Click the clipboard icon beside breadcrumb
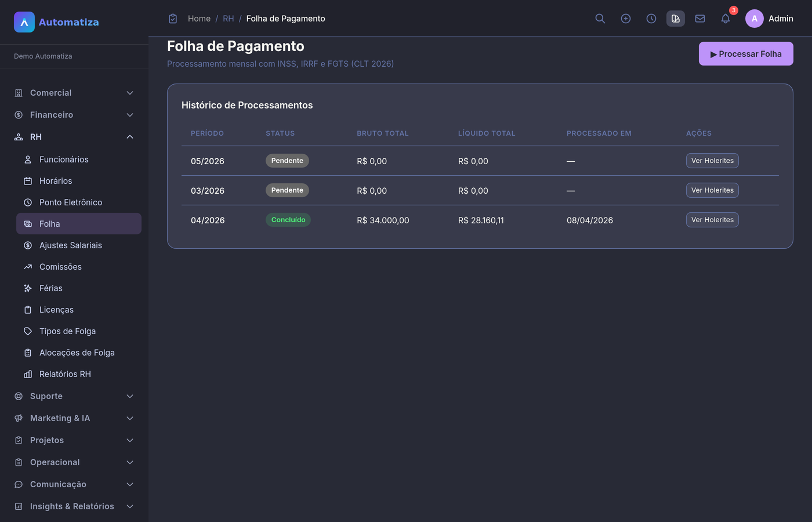 (x=173, y=19)
